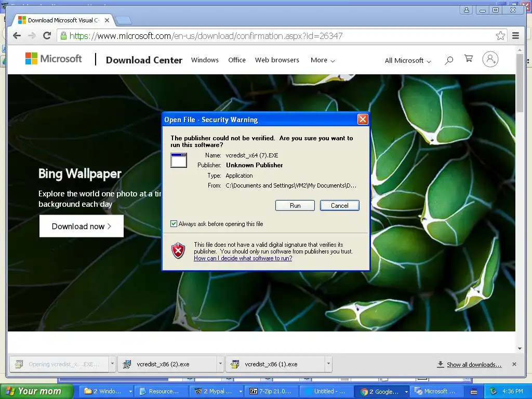Click the search magnifier icon
Viewport: 532px width, 399px height.
(x=449, y=60)
